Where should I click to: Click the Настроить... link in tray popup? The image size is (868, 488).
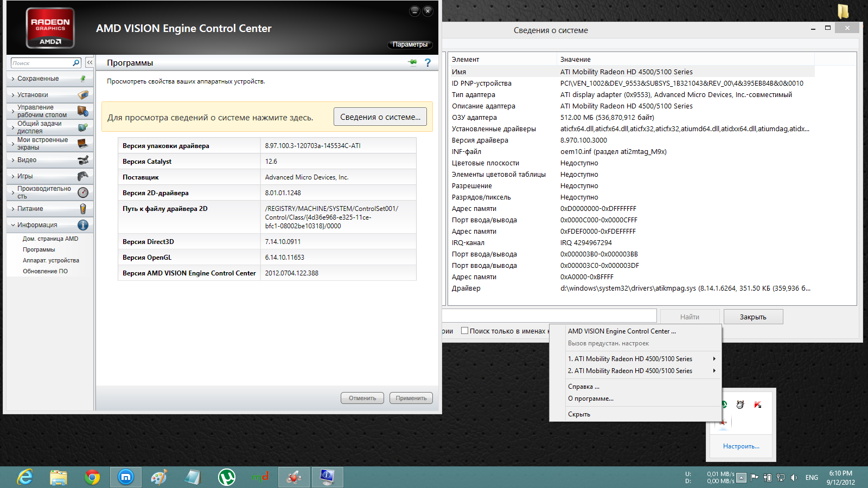pyautogui.click(x=741, y=446)
